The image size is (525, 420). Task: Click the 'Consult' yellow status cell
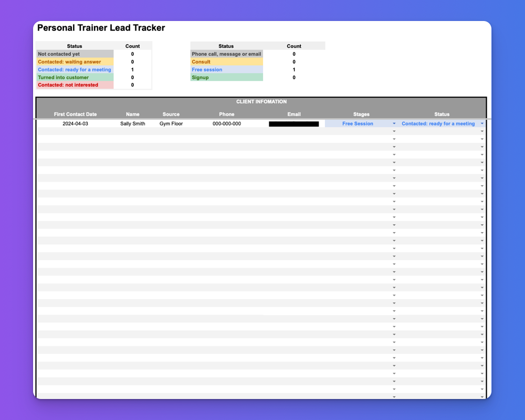click(226, 61)
